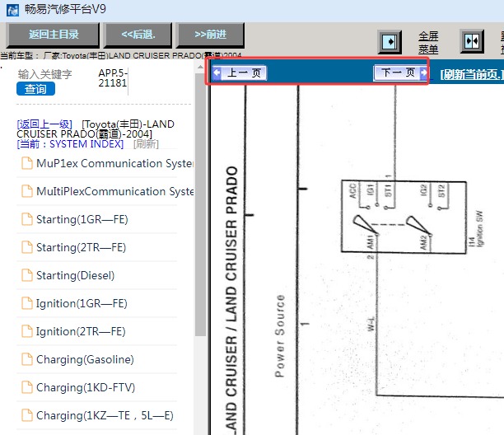Image resolution: width=504 pixels, height=435 pixels.
Task: Click the 刷新 link in sidebar
Action: coord(146,143)
